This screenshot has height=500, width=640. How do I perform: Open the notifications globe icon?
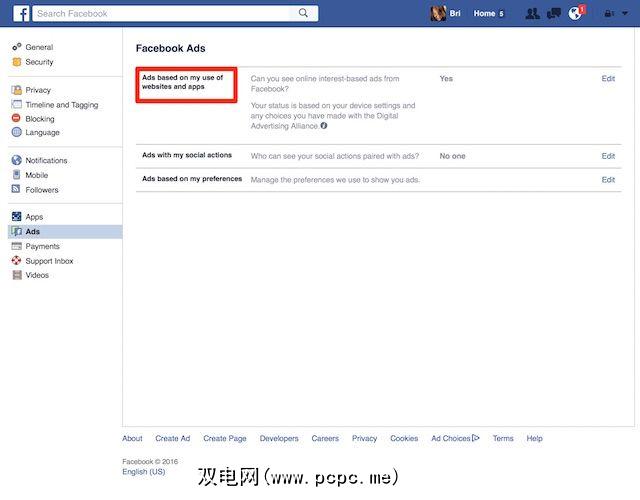pos(575,13)
